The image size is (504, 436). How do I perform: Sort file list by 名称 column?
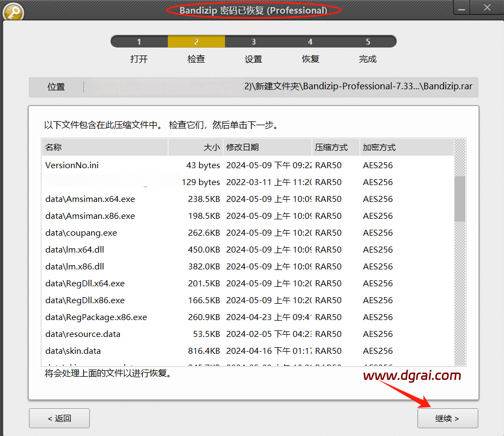tap(105, 148)
